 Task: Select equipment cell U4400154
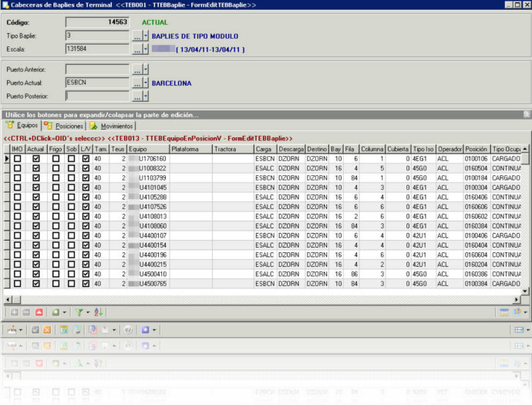(148, 245)
